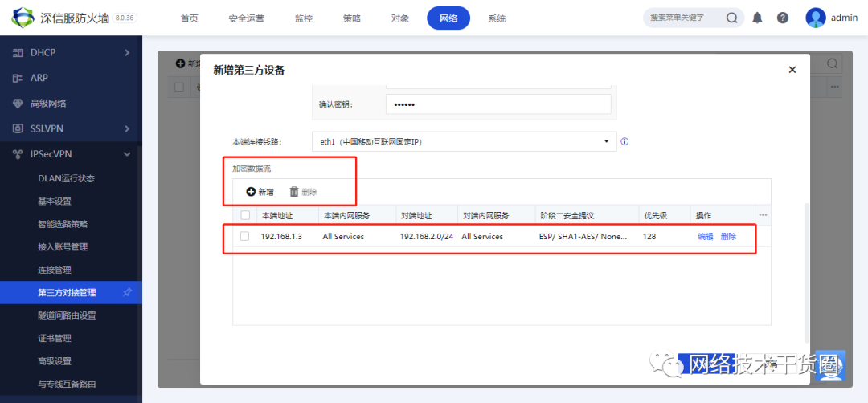The width and height of the screenshot is (868, 403).
Task: Click the active 网络 tab
Action: click(448, 18)
